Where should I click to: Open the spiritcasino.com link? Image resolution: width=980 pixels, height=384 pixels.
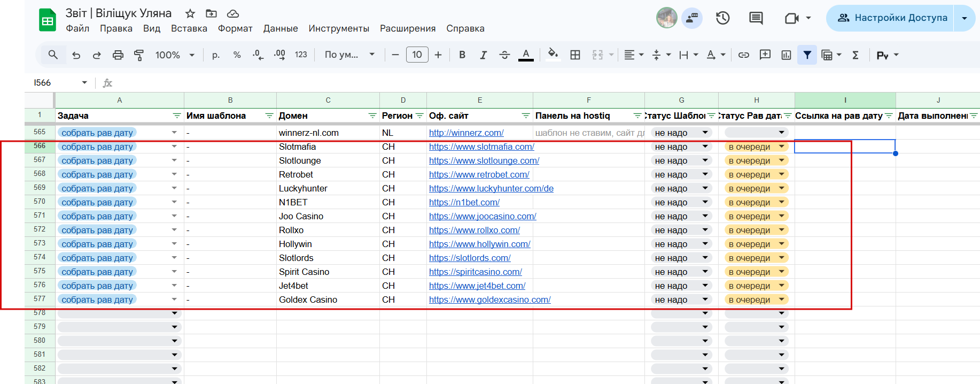point(475,272)
